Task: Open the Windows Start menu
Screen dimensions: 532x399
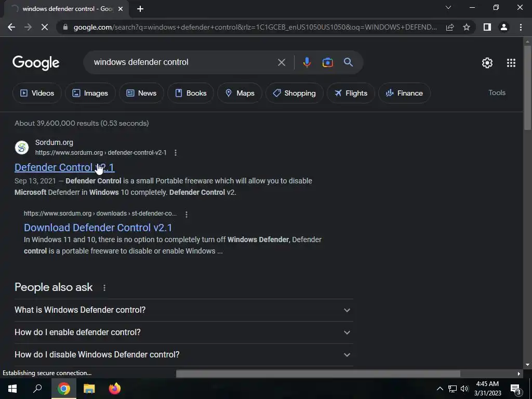Action: [12, 389]
